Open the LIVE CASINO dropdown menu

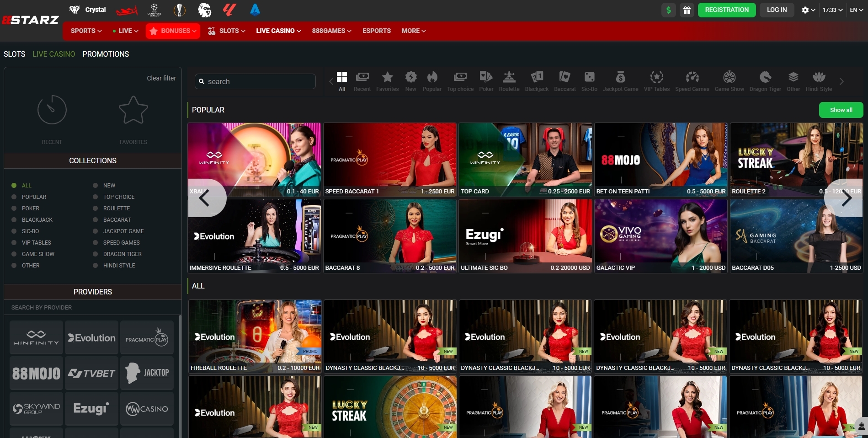(x=278, y=31)
